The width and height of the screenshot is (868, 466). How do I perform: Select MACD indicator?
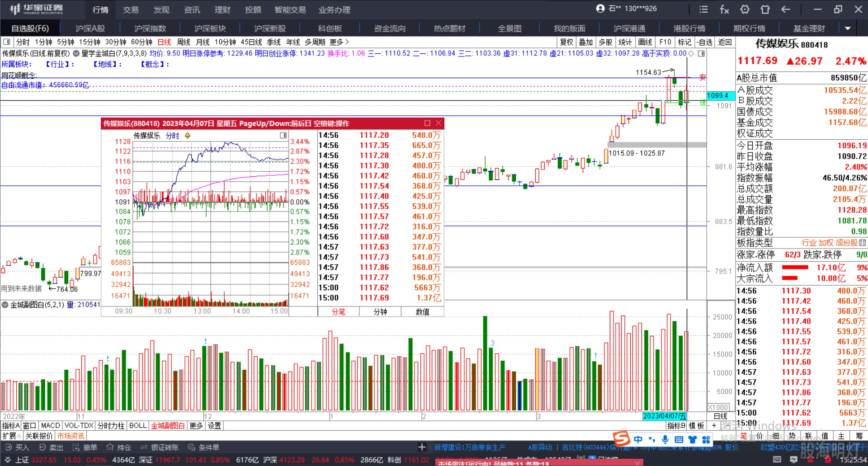50,426
